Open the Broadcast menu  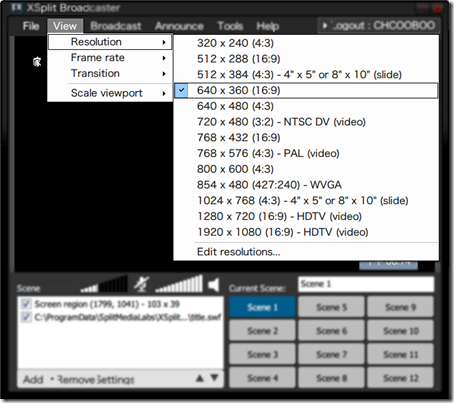[116, 26]
